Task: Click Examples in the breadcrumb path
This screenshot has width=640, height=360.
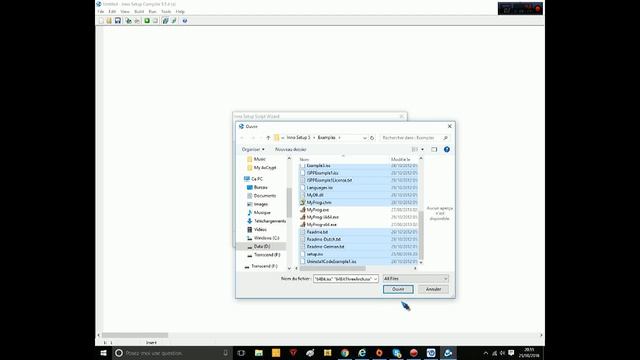Action: click(327, 138)
